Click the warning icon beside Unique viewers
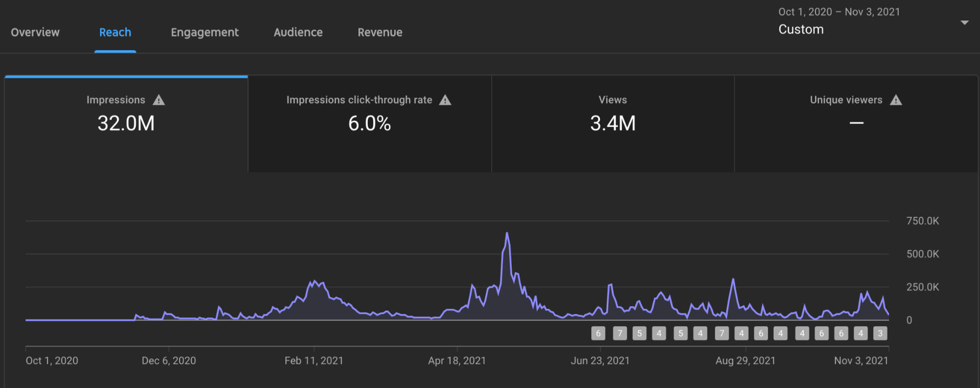The width and height of the screenshot is (980, 388). click(896, 100)
